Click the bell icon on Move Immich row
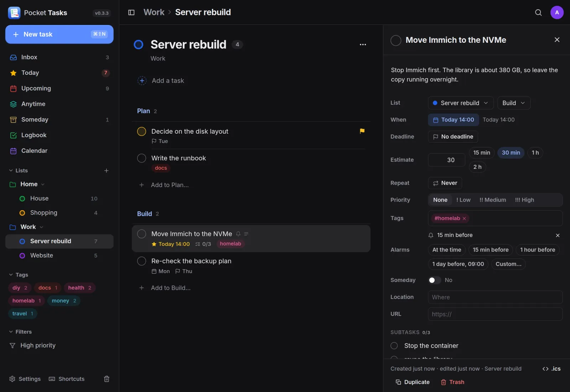Viewport: 570px width, 392px height. coord(238,234)
